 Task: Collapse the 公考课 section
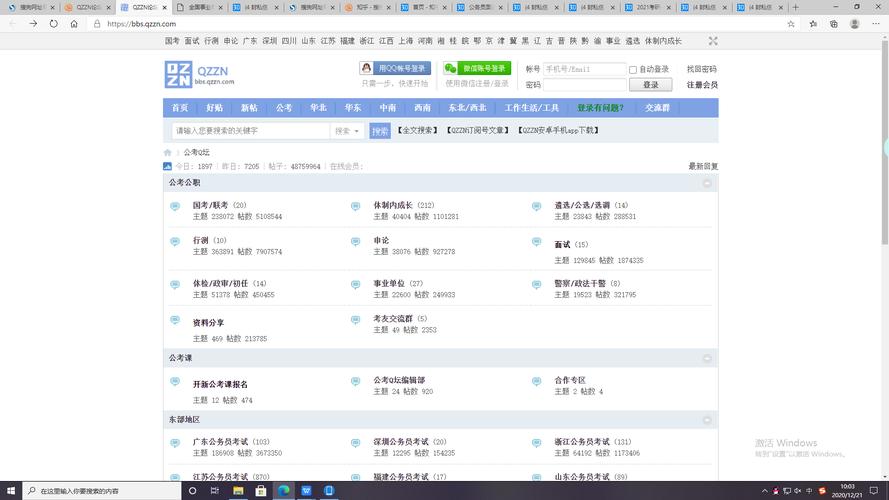click(x=707, y=358)
